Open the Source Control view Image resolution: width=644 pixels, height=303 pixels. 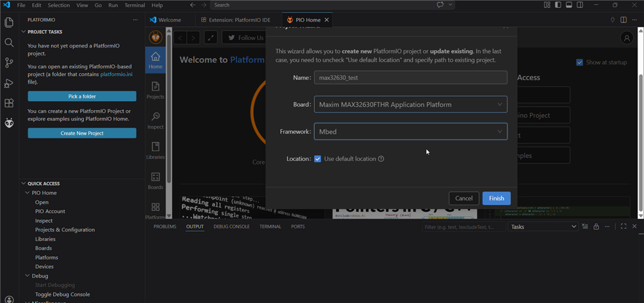[9, 63]
